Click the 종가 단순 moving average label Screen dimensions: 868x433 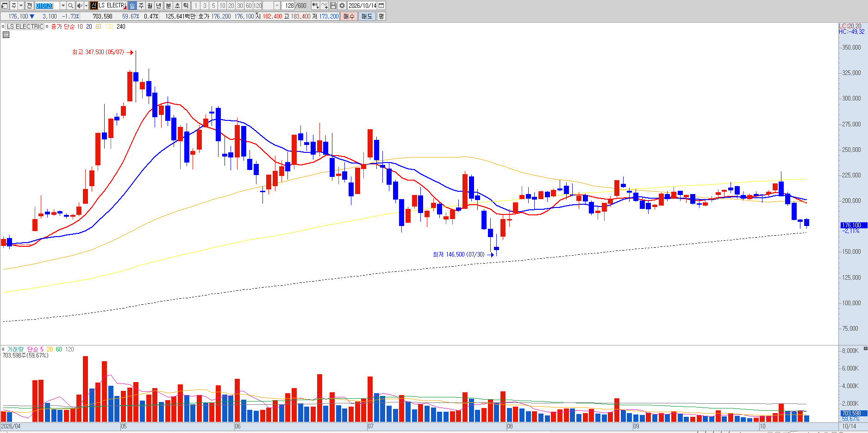62,26
